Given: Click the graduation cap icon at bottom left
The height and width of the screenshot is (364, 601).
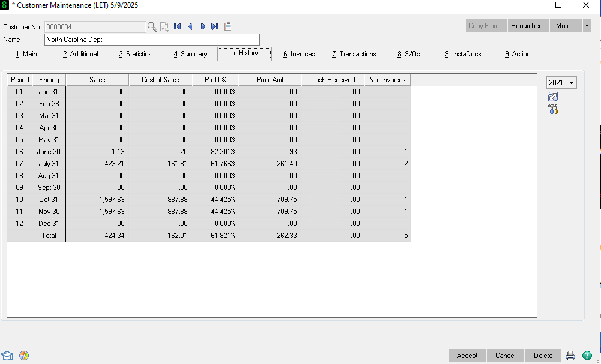Looking at the screenshot, I should (x=7, y=356).
